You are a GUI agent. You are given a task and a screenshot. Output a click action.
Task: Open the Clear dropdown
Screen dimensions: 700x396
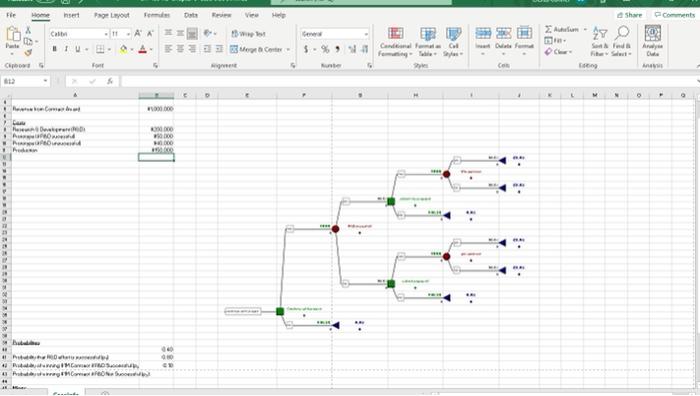pyautogui.click(x=558, y=52)
